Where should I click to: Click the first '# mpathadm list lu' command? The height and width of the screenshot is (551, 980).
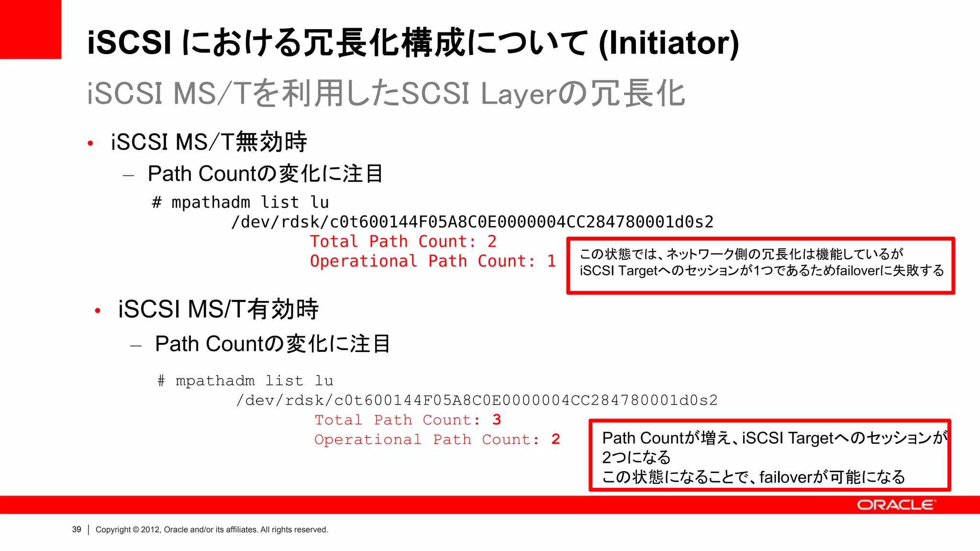point(240,202)
